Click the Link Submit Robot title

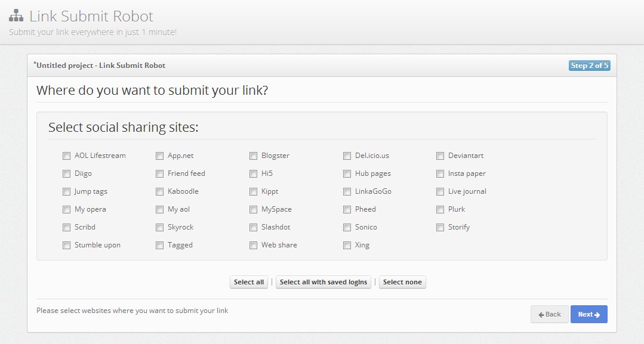[x=91, y=16]
